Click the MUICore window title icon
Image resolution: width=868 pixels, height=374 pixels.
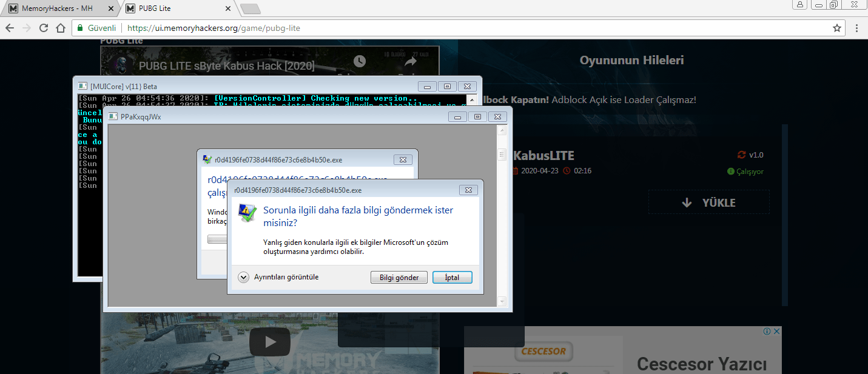pos(84,86)
